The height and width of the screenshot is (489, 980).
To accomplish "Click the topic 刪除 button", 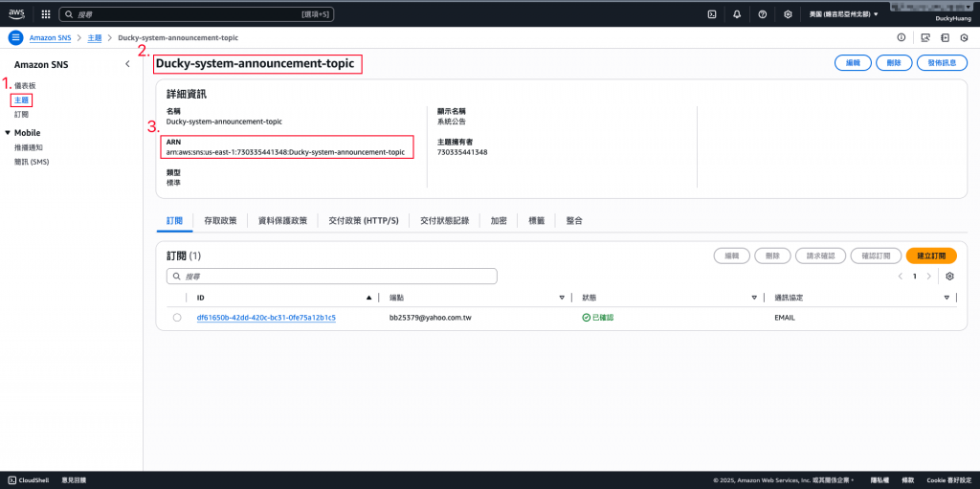I will (x=894, y=63).
